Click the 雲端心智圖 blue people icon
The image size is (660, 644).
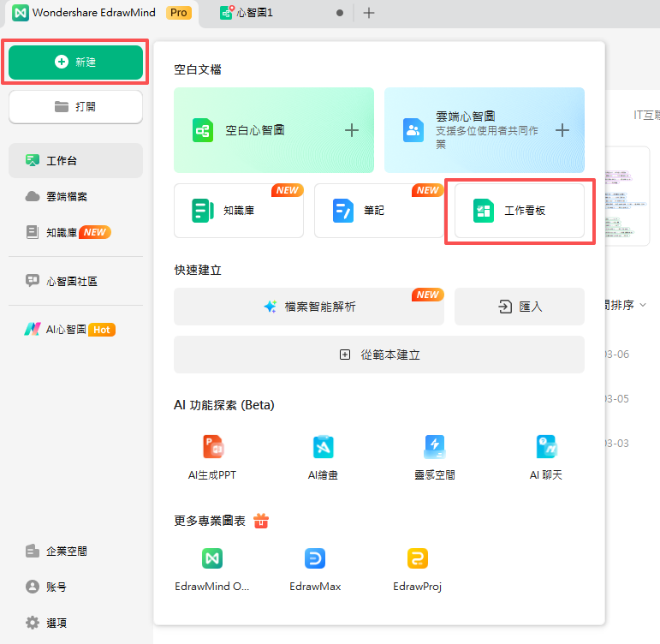[413, 130]
